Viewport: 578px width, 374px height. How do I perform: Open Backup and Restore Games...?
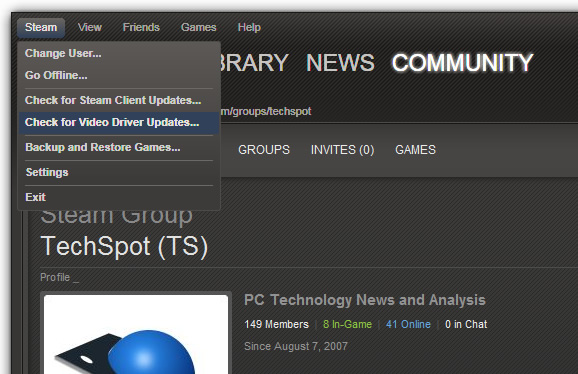119,147
